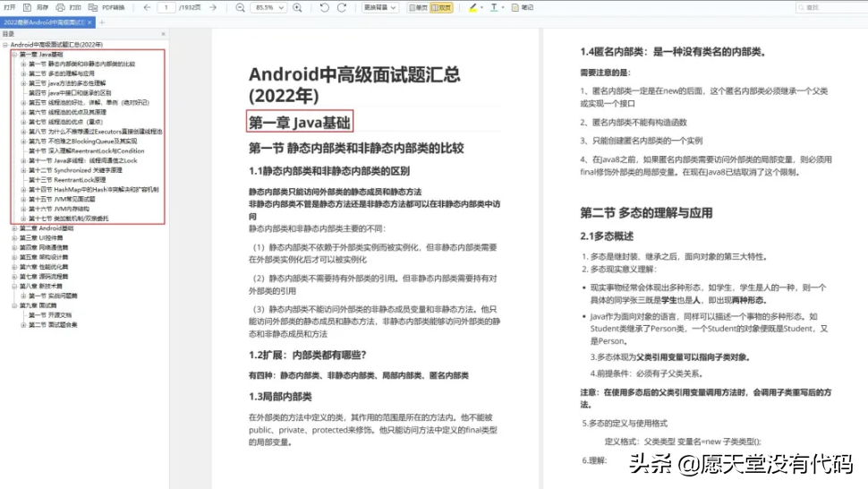Image resolution: width=868 pixels, height=489 pixels.
Task: Open the underline tool dropdown arrow
Action: point(503,7)
